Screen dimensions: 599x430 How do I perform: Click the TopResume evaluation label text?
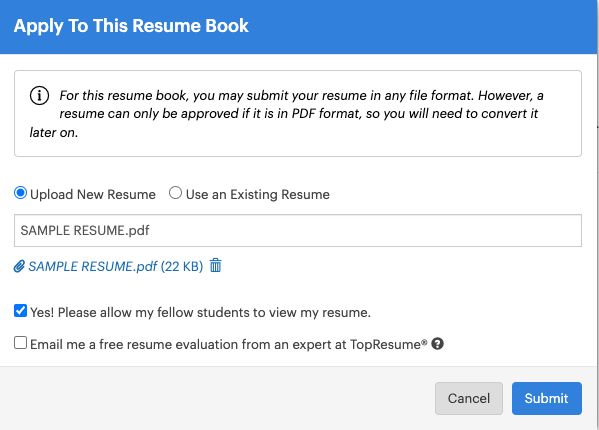[228, 344]
